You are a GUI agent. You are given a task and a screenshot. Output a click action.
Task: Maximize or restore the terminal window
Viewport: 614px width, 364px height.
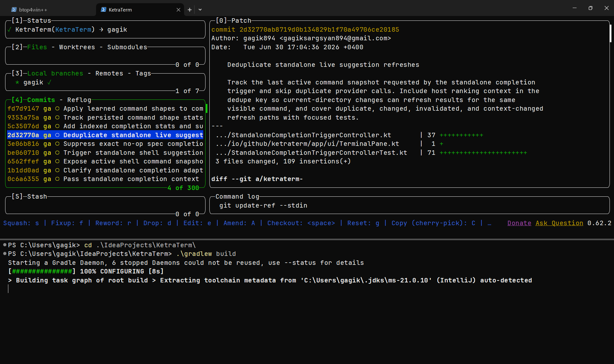[590, 8]
